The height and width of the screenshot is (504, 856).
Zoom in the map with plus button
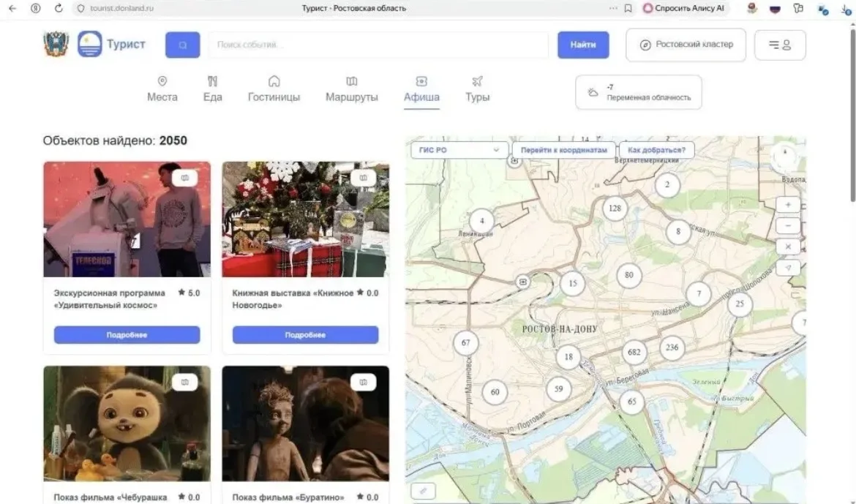coord(788,205)
